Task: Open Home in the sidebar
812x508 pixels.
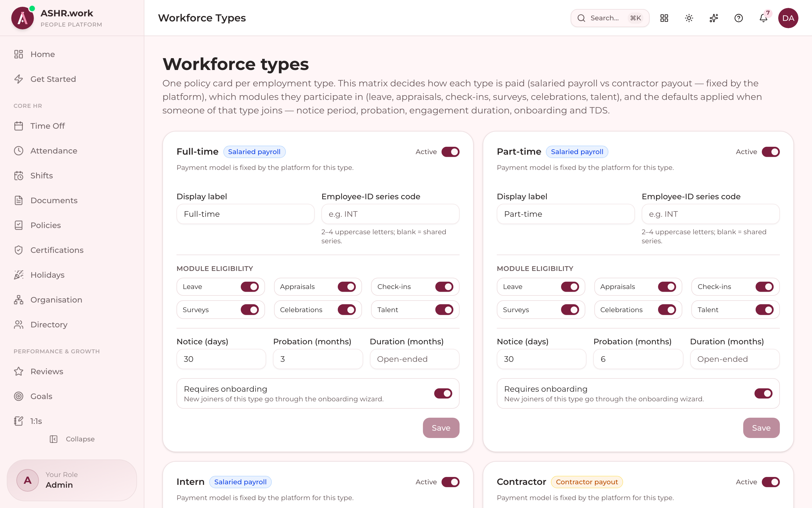Action: tap(72, 54)
